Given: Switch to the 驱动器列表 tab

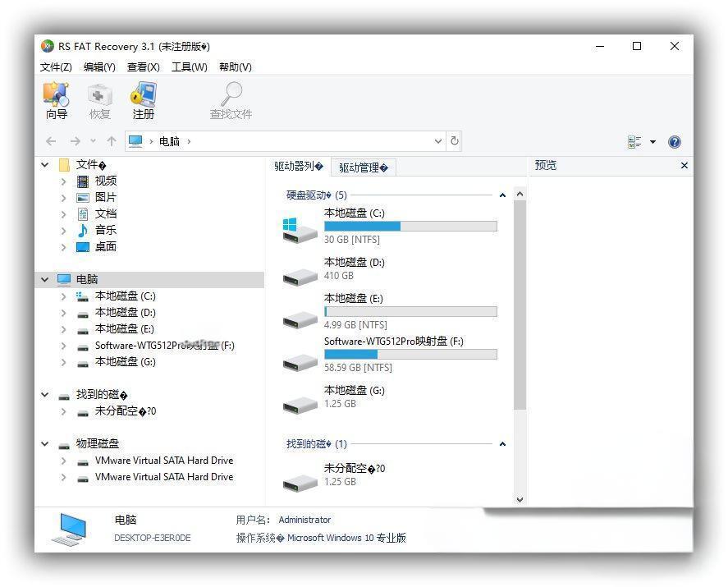Looking at the screenshot, I should [299, 167].
